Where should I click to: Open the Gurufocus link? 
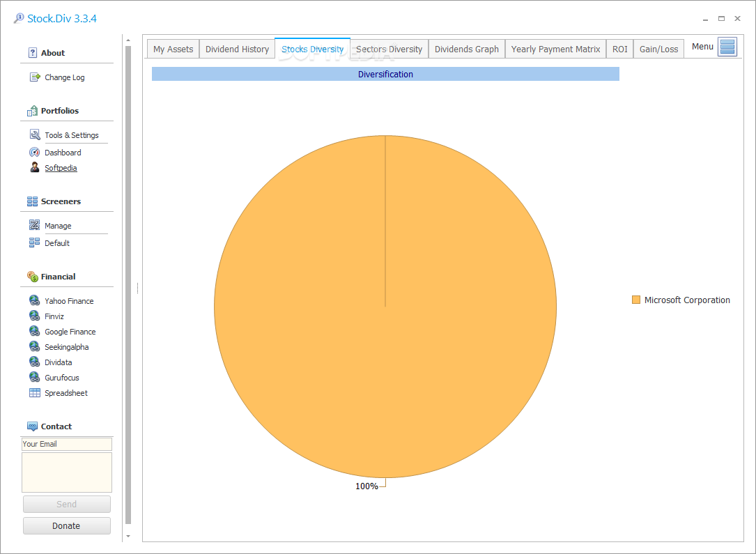click(62, 378)
